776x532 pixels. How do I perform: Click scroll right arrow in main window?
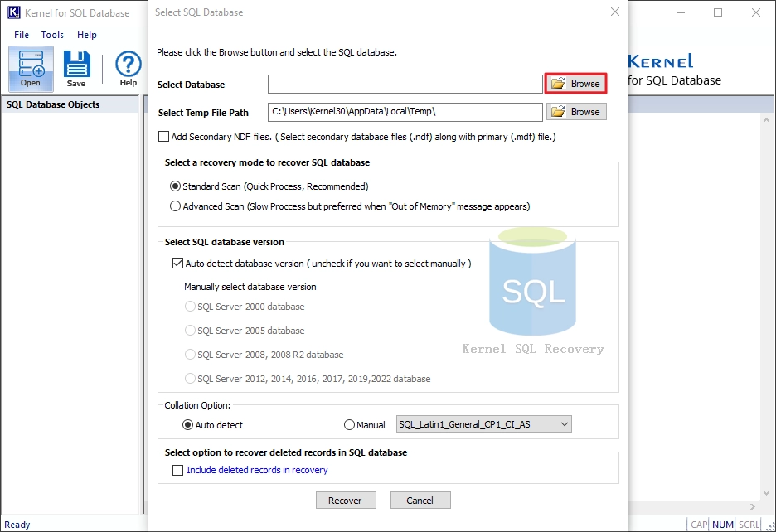pos(753,507)
